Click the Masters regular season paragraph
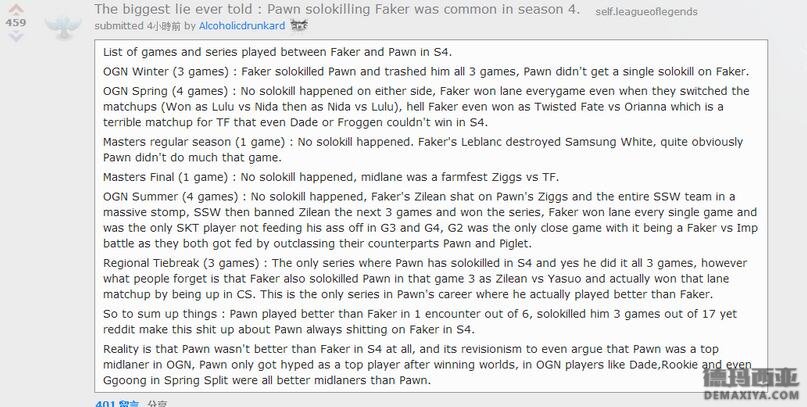807x407 pixels. pos(423,149)
